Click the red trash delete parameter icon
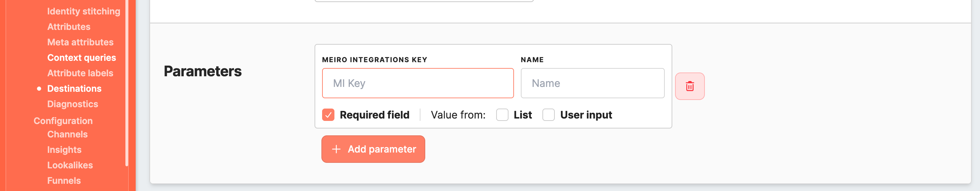Viewport: 980px width, 191px height. (x=689, y=86)
